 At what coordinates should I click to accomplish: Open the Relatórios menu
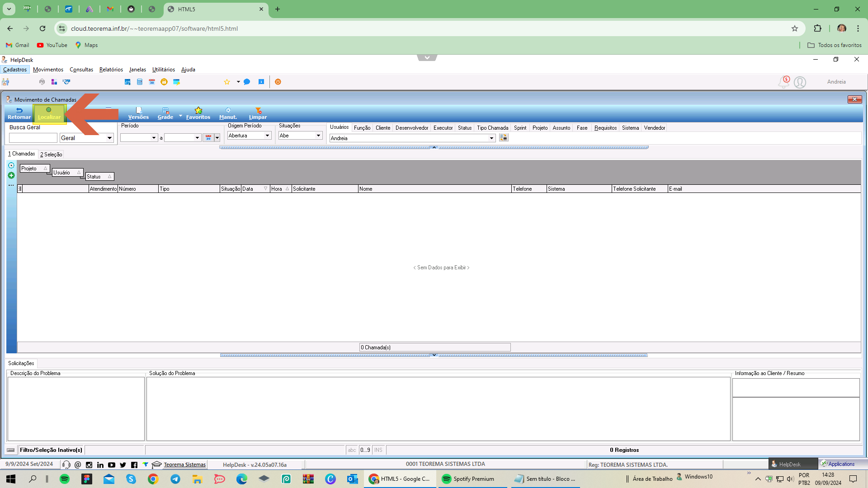[111, 70]
